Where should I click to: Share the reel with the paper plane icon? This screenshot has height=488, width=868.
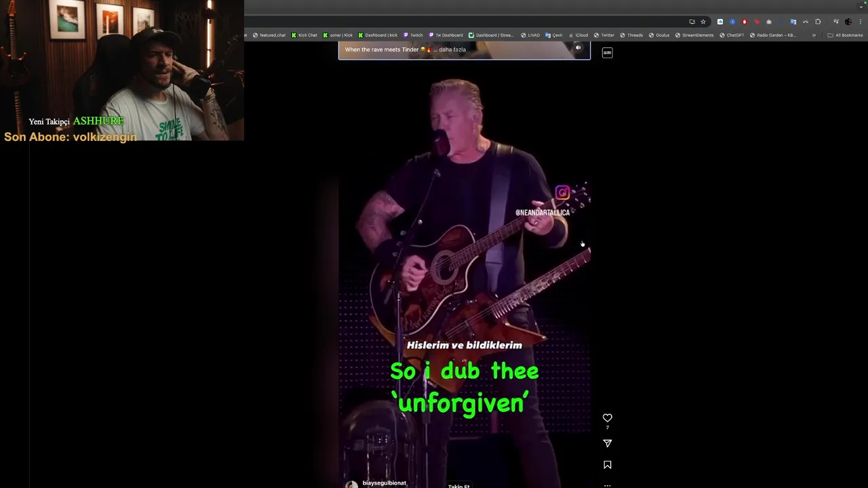(x=608, y=443)
